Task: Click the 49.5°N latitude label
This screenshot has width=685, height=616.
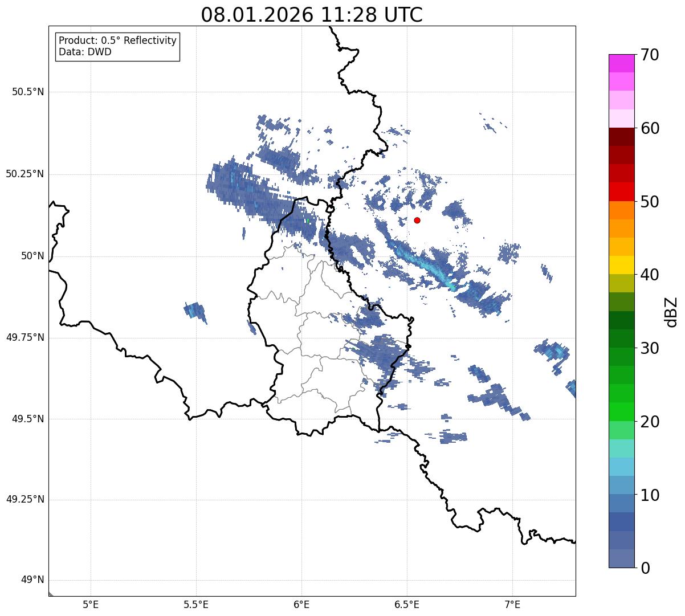Action: coord(28,419)
